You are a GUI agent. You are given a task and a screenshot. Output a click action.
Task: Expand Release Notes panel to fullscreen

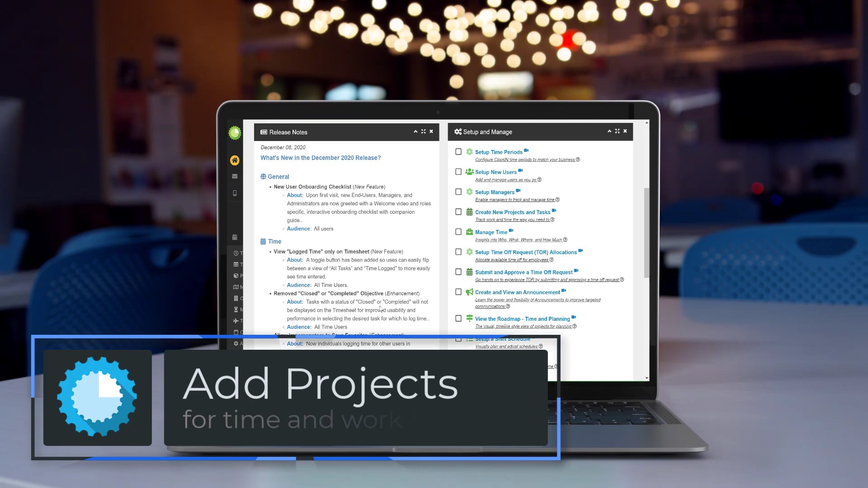click(424, 131)
